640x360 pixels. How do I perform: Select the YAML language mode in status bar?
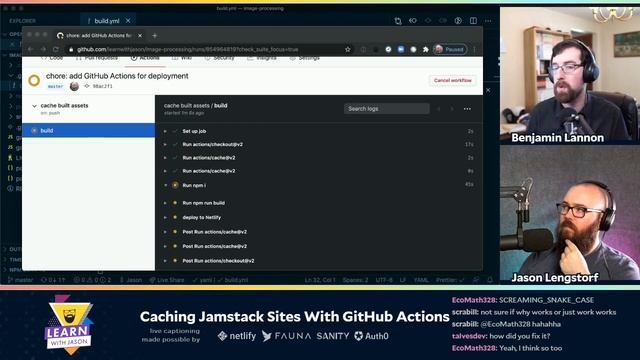click(421, 280)
